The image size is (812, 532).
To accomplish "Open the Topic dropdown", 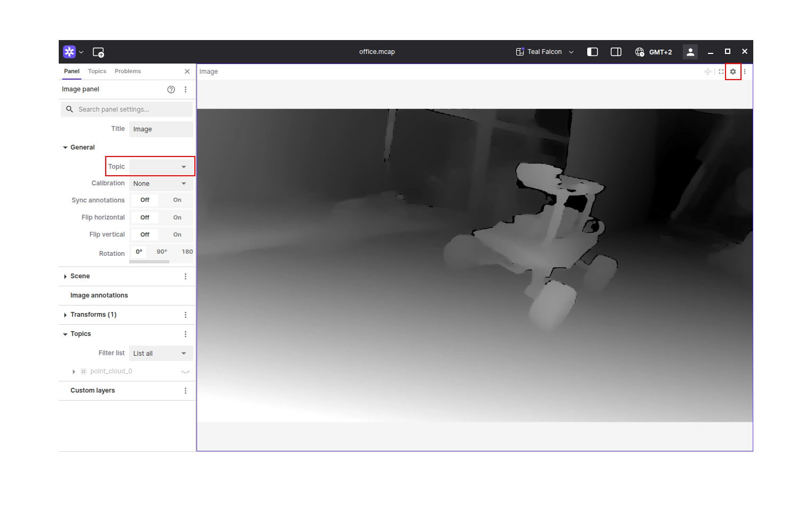I will pyautogui.click(x=161, y=166).
